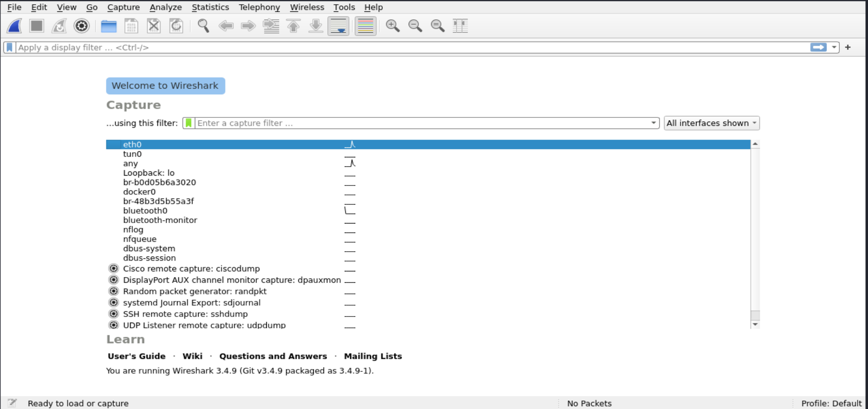Reload the capture file

(x=176, y=26)
